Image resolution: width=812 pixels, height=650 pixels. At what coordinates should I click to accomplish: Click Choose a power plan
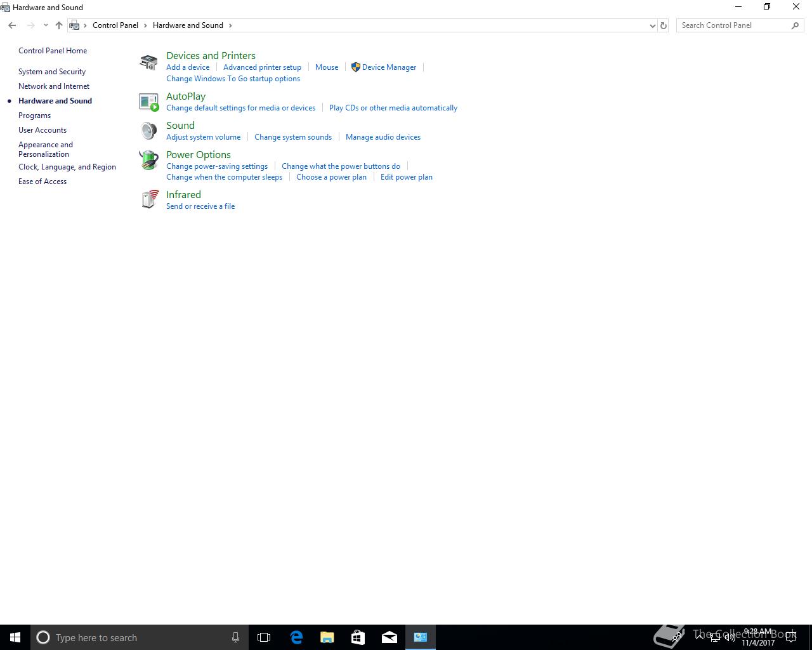coord(331,177)
